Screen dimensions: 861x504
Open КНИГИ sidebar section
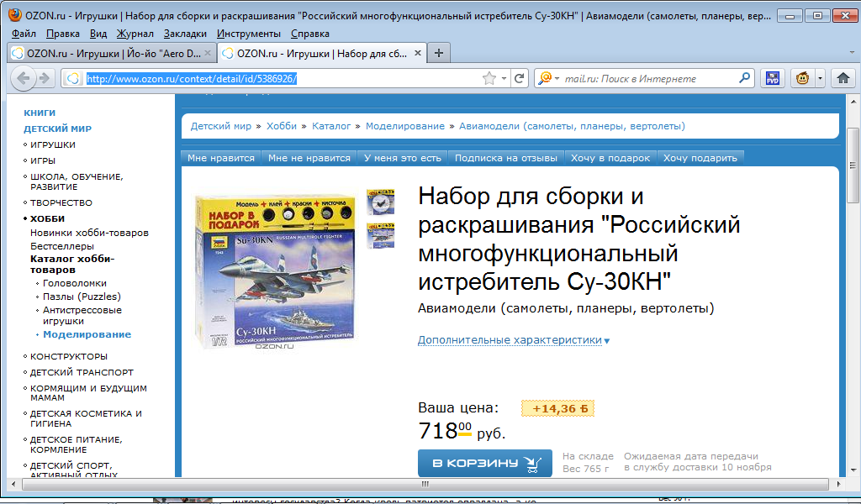40,113
